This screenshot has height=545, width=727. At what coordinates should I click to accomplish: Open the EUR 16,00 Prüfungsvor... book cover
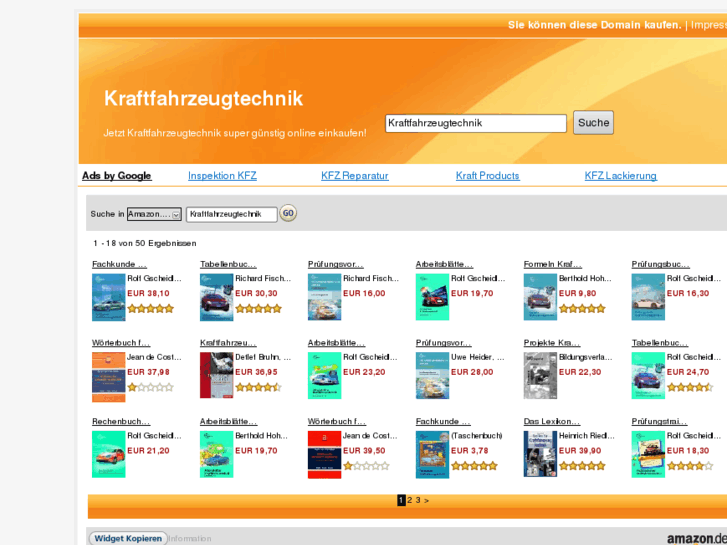[325, 297]
